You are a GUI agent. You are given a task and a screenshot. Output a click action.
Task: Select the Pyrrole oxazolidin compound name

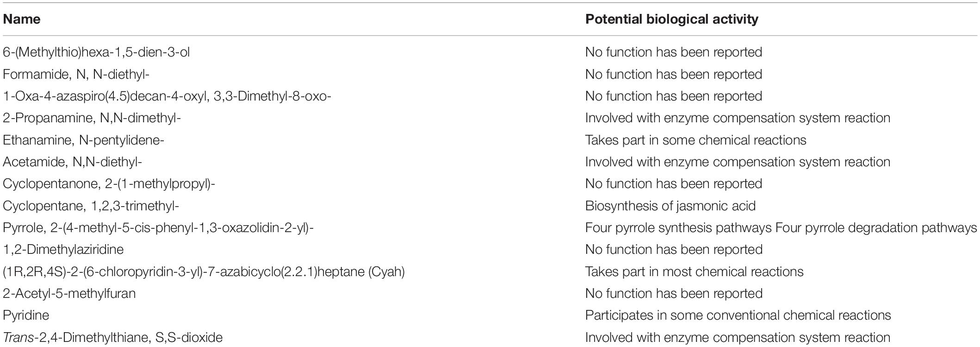coord(158,227)
